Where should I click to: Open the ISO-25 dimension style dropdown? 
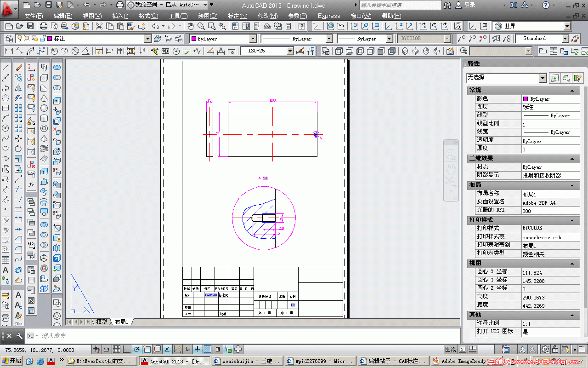pos(289,51)
